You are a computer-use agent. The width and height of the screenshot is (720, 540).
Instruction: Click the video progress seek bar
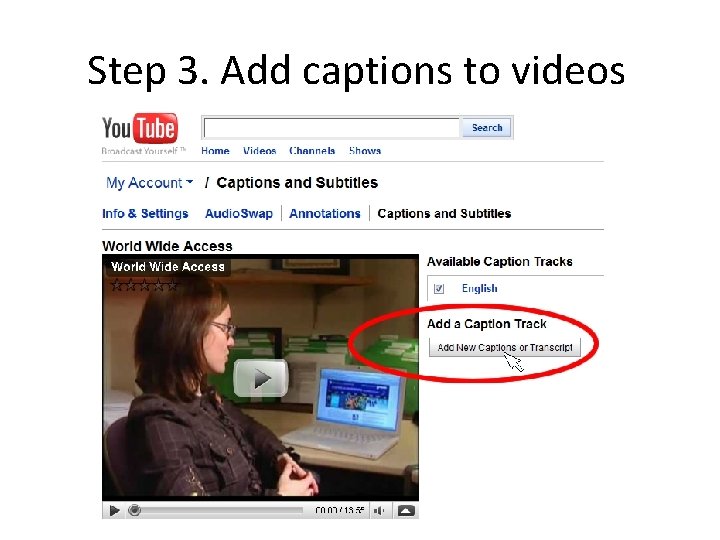click(216, 510)
